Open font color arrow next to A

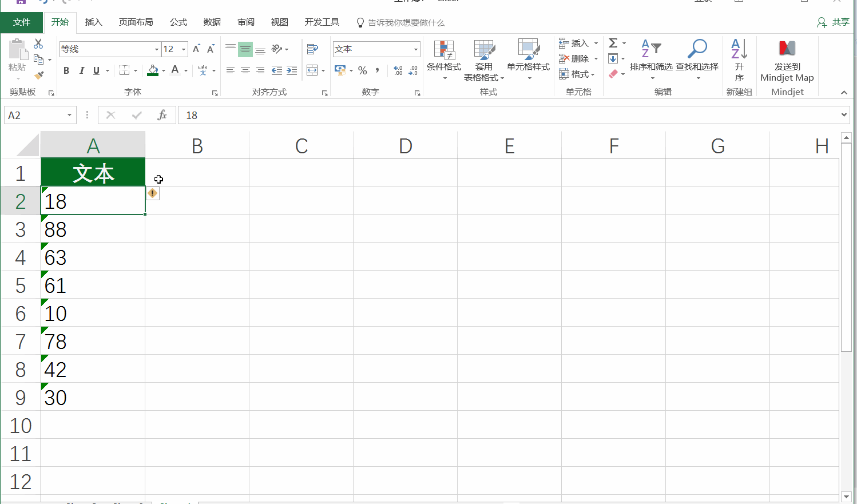tap(186, 70)
